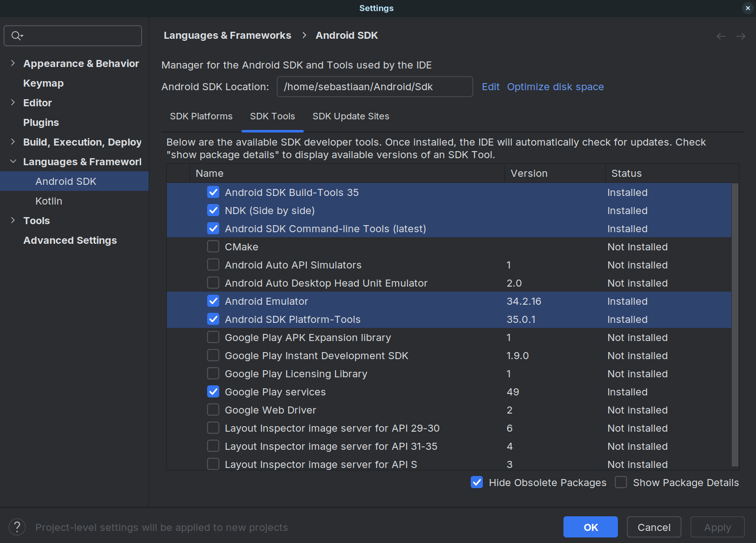Uncheck Google Play services package
This screenshot has width=756, height=543.
(213, 391)
